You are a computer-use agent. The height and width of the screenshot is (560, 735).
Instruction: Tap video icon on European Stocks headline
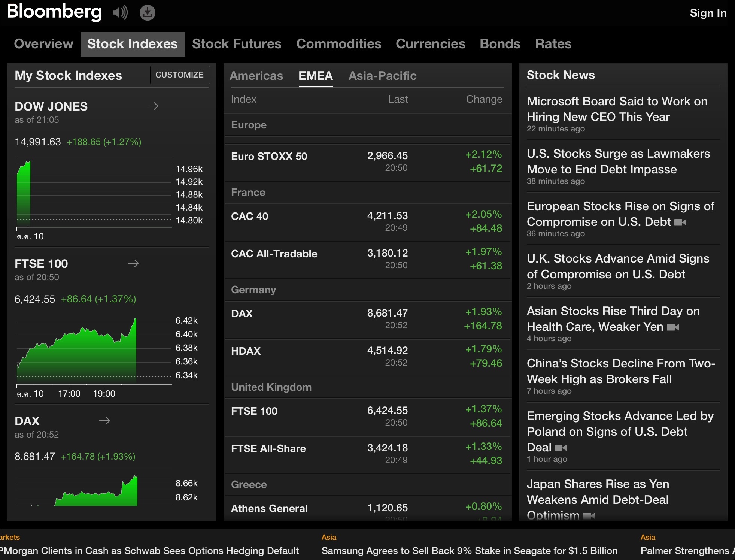pos(680,223)
